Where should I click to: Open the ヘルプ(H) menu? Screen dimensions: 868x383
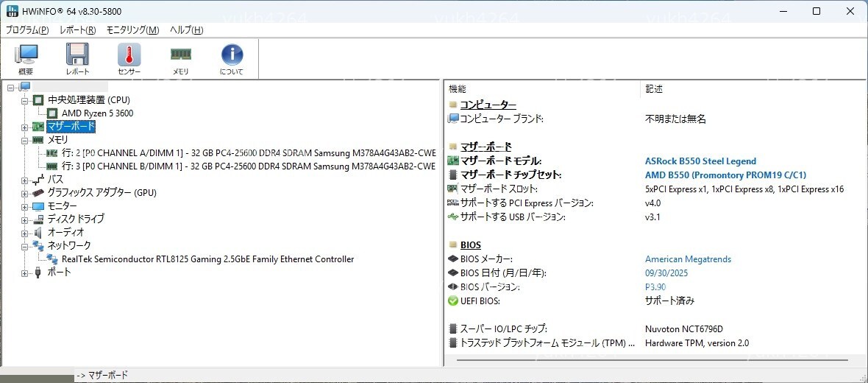click(186, 30)
